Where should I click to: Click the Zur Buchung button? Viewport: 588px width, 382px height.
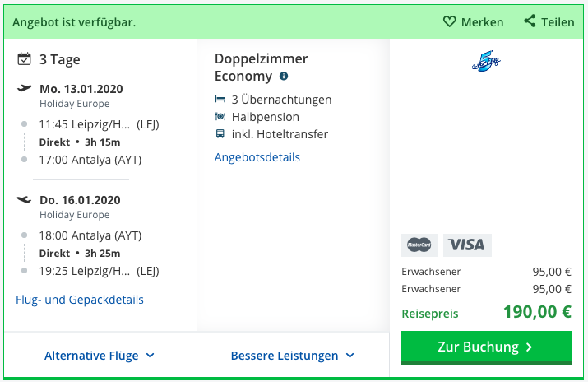(x=486, y=347)
